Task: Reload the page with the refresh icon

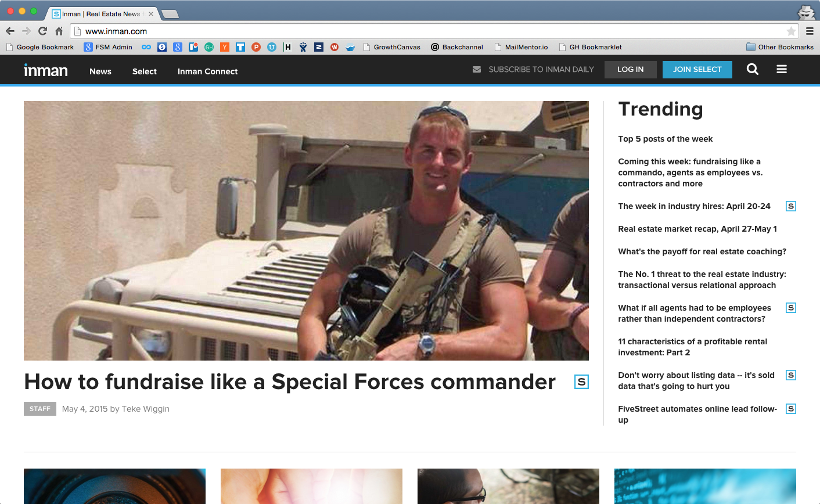Action: 42,31
